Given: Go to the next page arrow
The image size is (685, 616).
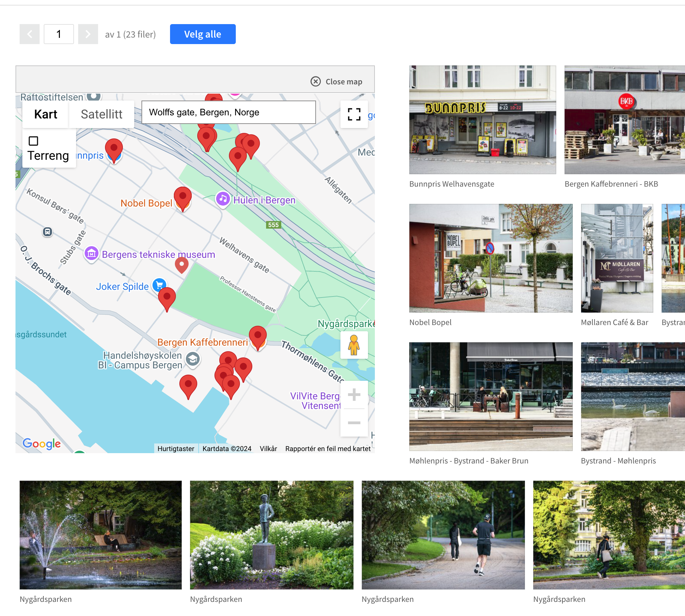Looking at the screenshot, I should coord(88,34).
